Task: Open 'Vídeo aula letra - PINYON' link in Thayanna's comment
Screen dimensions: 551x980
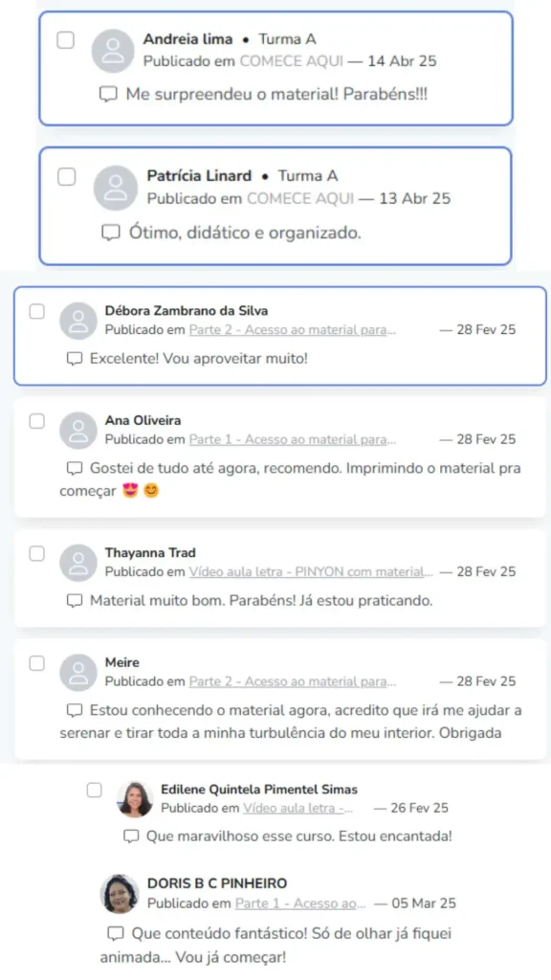Action: [x=311, y=571]
